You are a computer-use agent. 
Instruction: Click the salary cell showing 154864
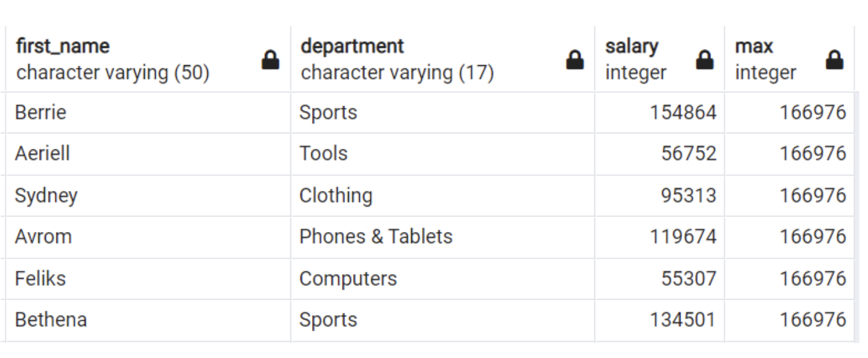coord(683,112)
